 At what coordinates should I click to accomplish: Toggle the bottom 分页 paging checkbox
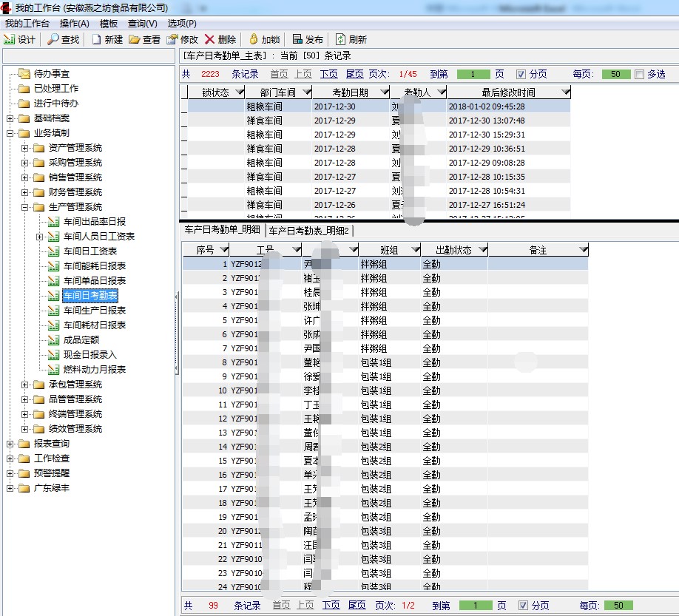tap(524, 606)
